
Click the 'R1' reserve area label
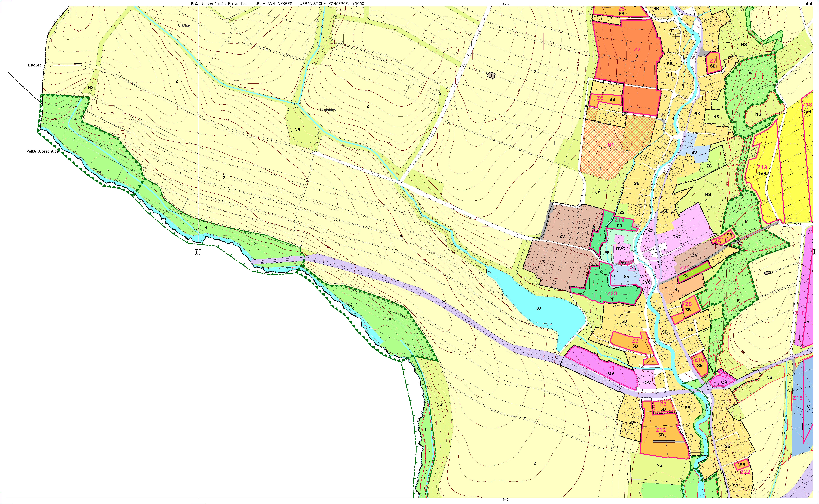point(611,145)
